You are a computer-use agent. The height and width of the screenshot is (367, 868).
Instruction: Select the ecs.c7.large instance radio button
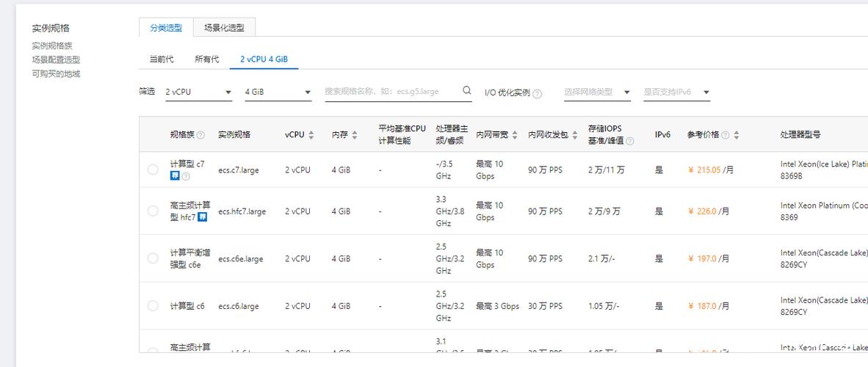[153, 170]
